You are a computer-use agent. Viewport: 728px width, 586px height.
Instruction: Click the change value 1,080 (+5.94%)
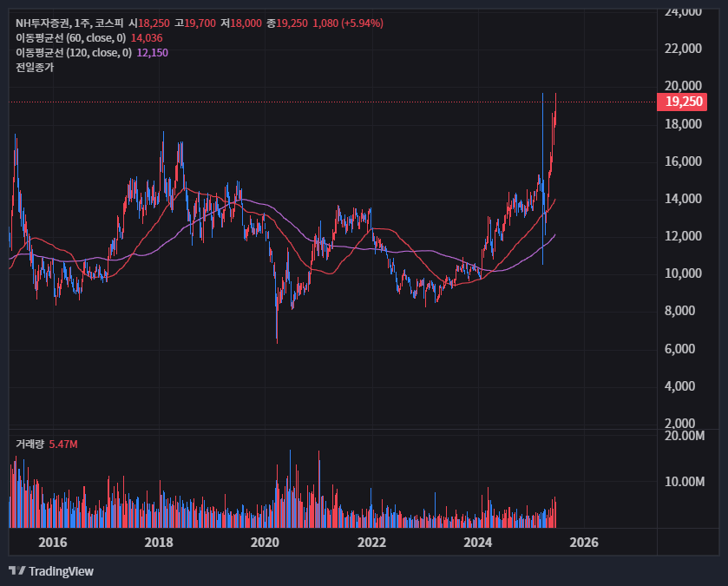point(348,23)
